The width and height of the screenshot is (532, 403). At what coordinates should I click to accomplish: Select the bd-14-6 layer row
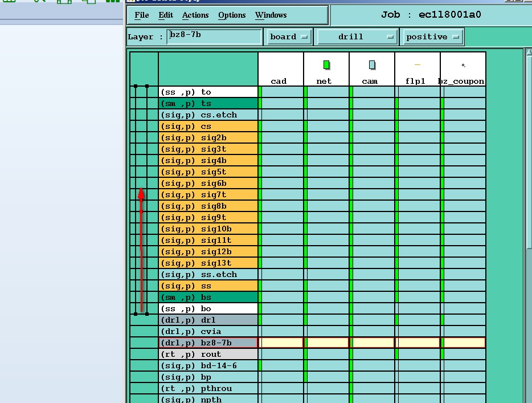(x=208, y=365)
